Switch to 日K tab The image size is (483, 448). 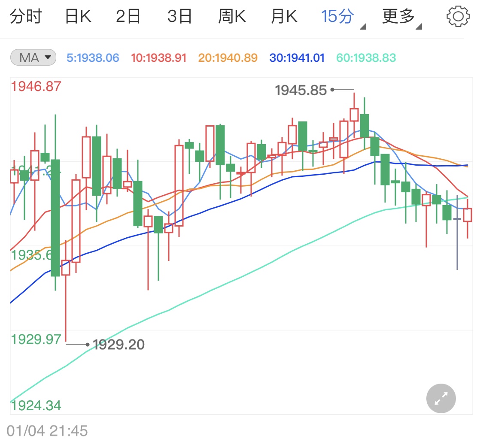pos(78,16)
